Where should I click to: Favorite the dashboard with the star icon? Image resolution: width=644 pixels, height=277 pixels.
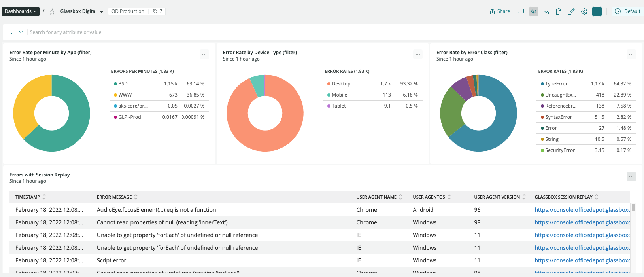52,11
